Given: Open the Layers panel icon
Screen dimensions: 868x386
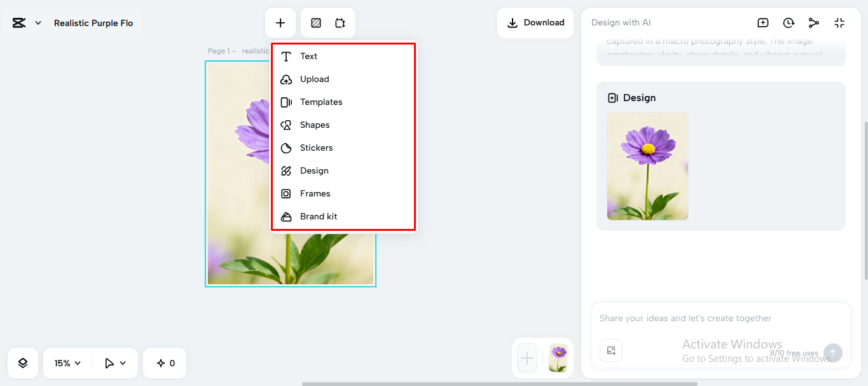Looking at the screenshot, I should tap(22, 362).
